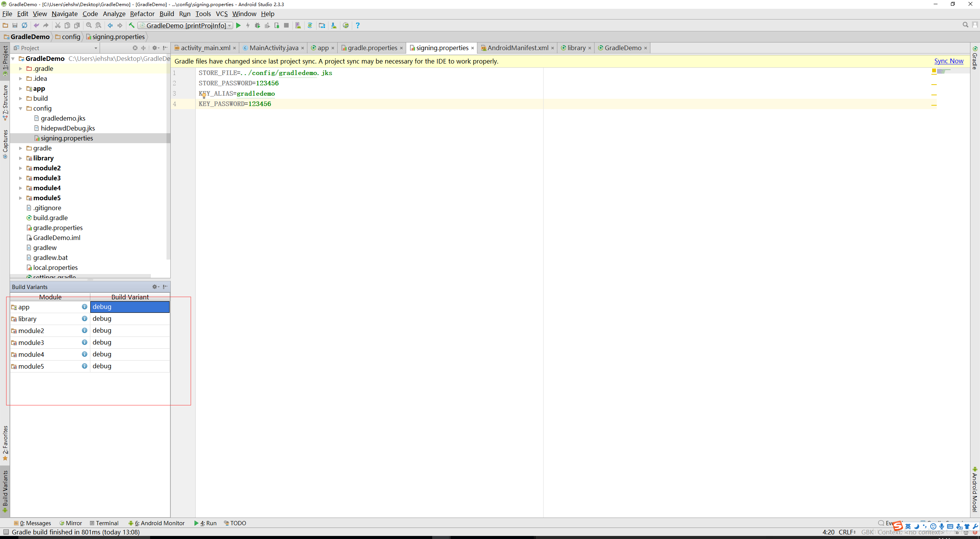Toggle the Terminal tool window
The width and height of the screenshot is (980, 539).
coord(104,523)
